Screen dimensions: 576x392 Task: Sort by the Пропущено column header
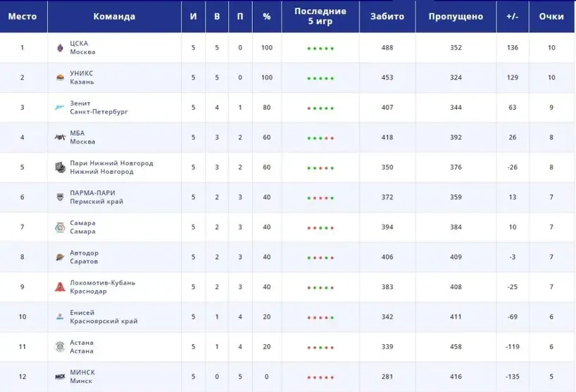click(x=456, y=16)
